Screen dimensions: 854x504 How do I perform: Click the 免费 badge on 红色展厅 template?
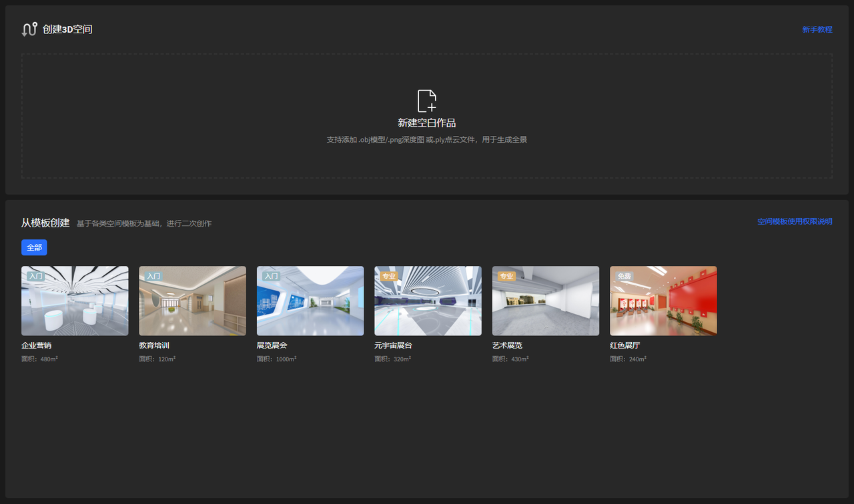[624, 276]
